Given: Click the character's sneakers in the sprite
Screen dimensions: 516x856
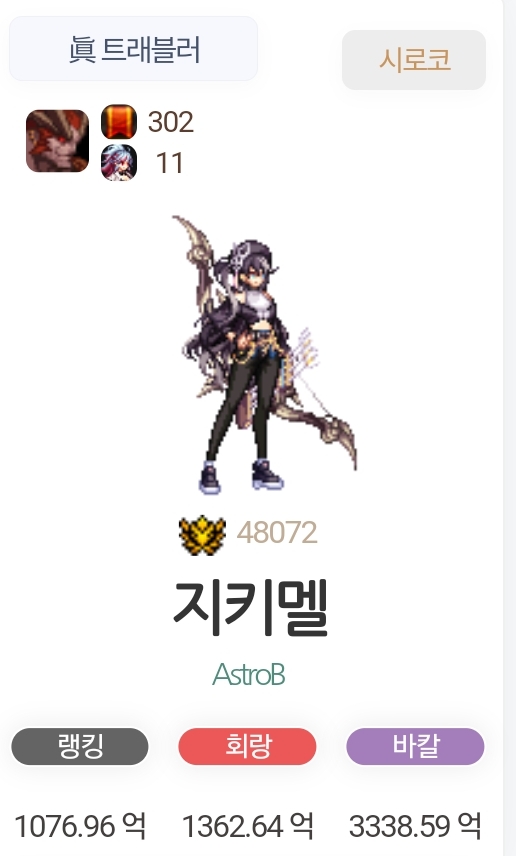Looking at the screenshot, I should point(240,477).
